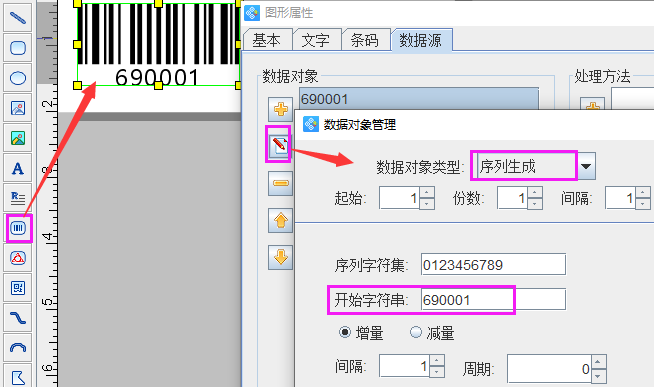Switch to the 数据源 tab

(x=421, y=40)
